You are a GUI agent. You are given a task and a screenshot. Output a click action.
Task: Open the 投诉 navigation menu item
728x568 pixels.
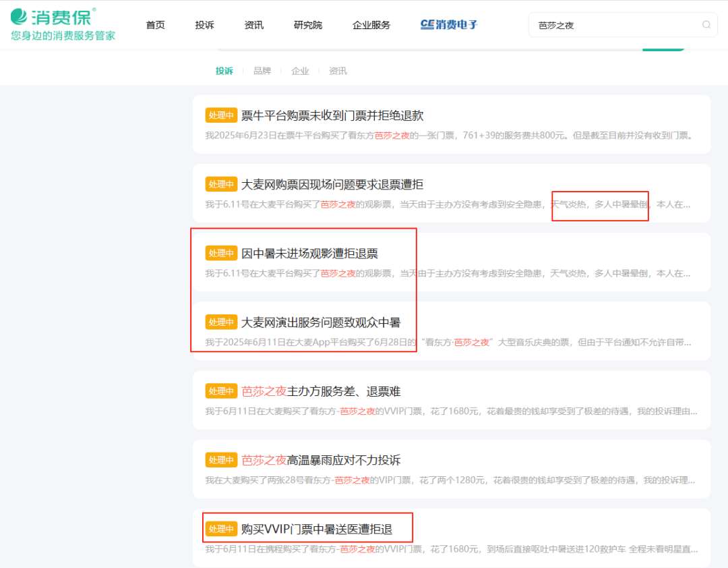coord(204,25)
